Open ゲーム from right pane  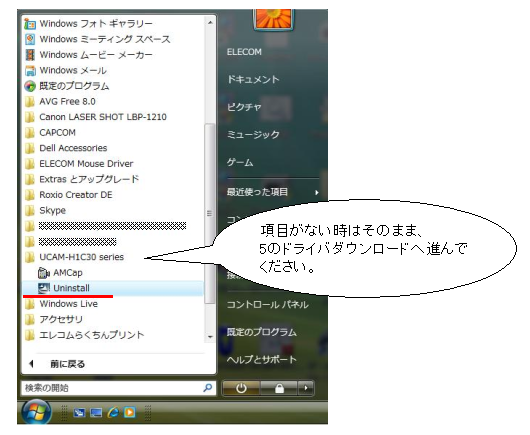pos(240,162)
